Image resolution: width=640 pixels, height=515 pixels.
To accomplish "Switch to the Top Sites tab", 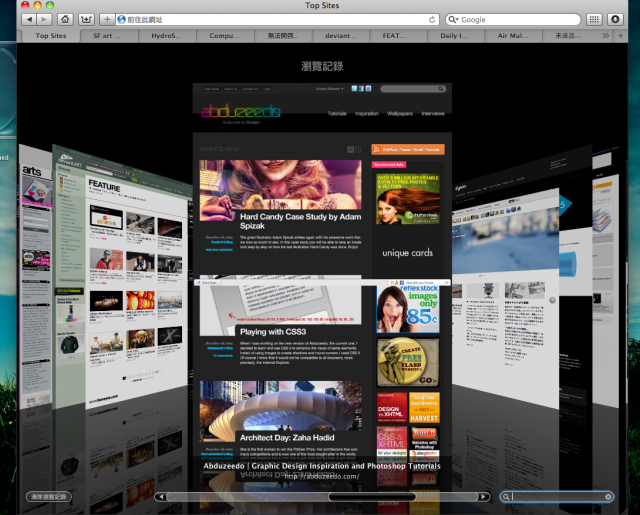I will click(51, 36).
